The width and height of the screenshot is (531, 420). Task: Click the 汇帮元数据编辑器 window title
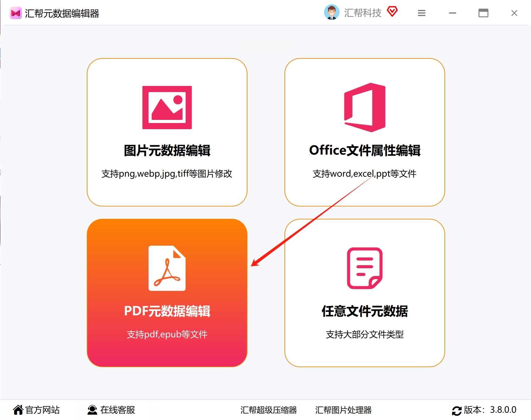tap(62, 13)
